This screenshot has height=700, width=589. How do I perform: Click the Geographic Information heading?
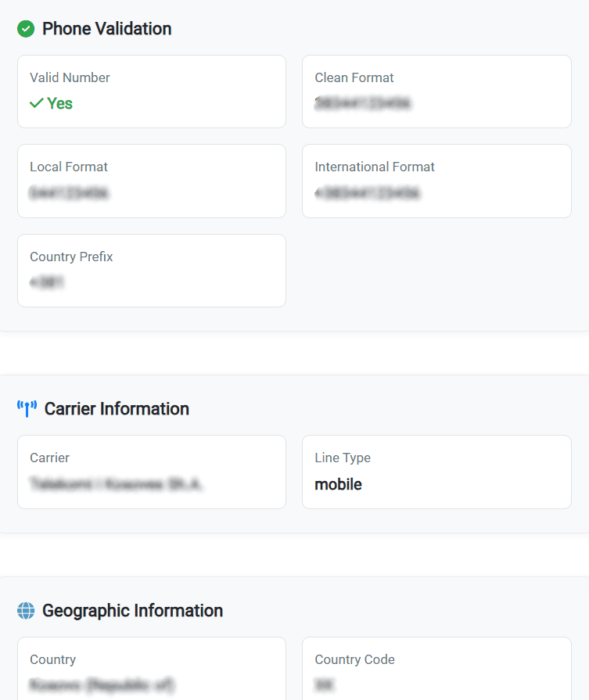(135, 611)
